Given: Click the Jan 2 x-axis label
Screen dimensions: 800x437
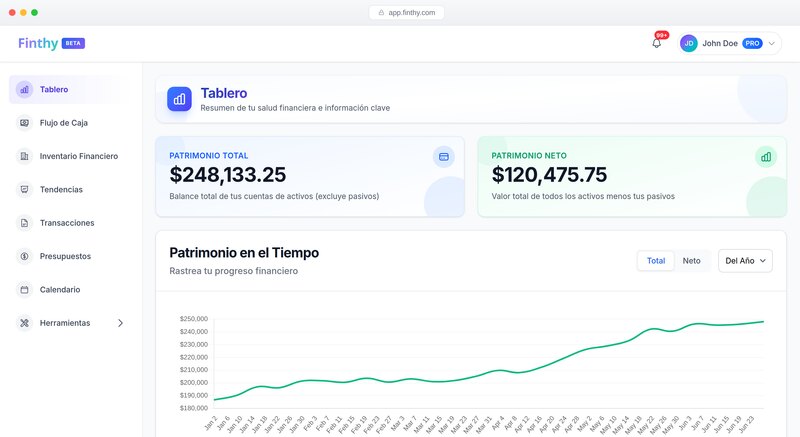Looking at the screenshot, I should tap(211, 423).
